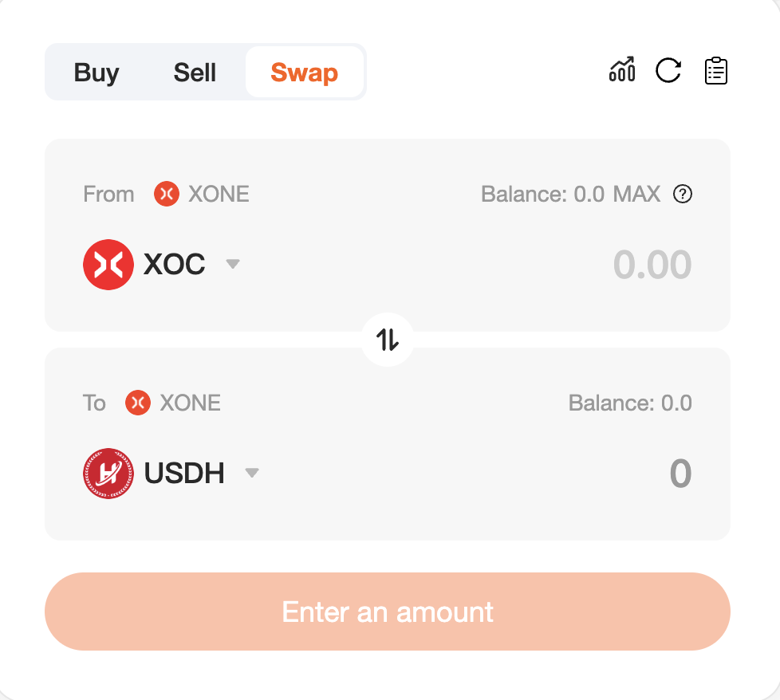Click the refresh icon
The width and height of the screenshot is (780, 700).
click(668, 70)
